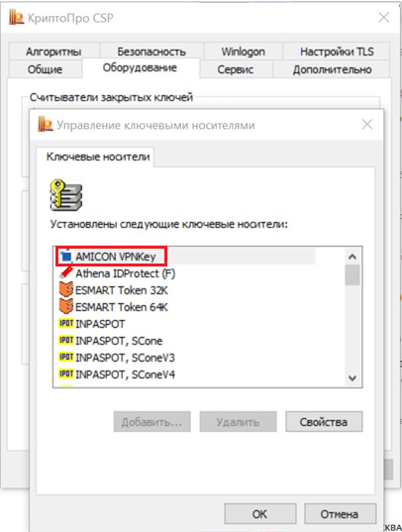Click the IPOT icon for INPASPOT, SConeV4
The height and width of the screenshot is (532, 402).
click(x=66, y=373)
